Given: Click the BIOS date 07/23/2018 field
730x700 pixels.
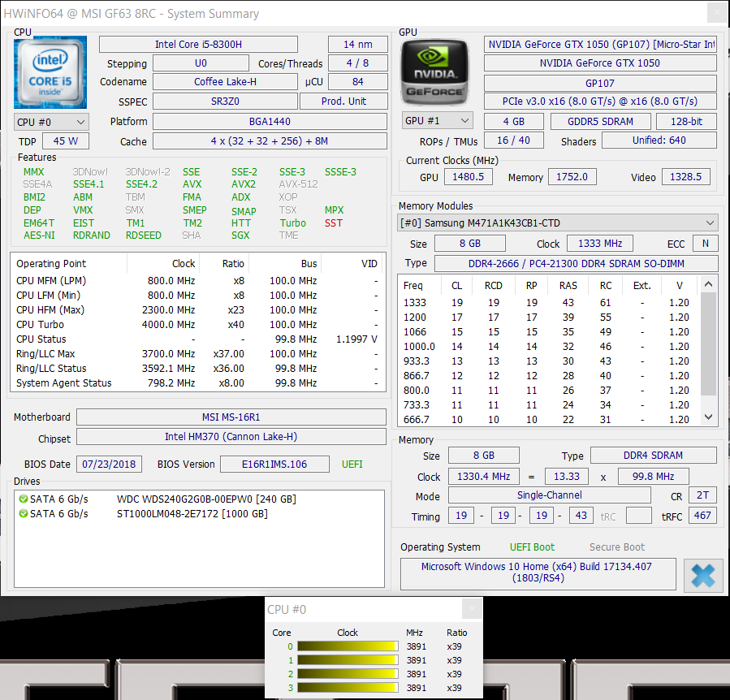Looking at the screenshot, I should pyautogui.click(x=109, y=464).
